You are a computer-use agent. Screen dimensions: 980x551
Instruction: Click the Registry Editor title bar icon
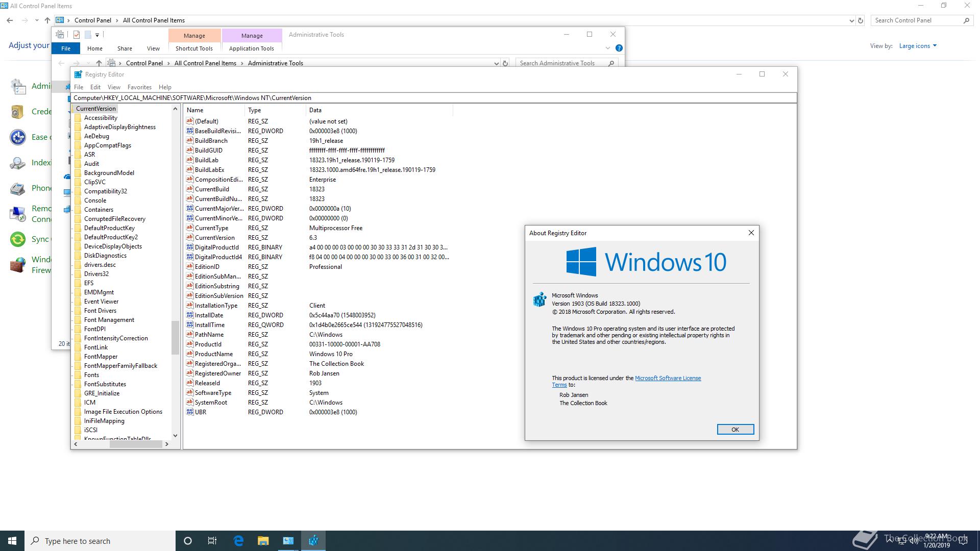[78, 74]
